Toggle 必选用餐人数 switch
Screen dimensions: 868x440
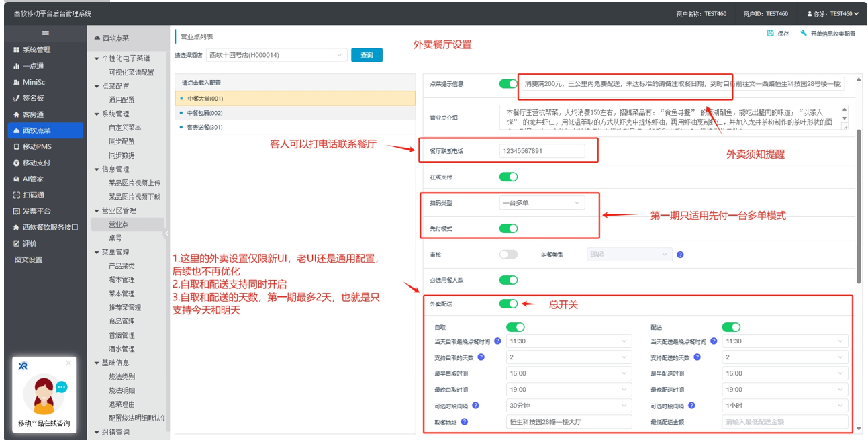(508, 280)
